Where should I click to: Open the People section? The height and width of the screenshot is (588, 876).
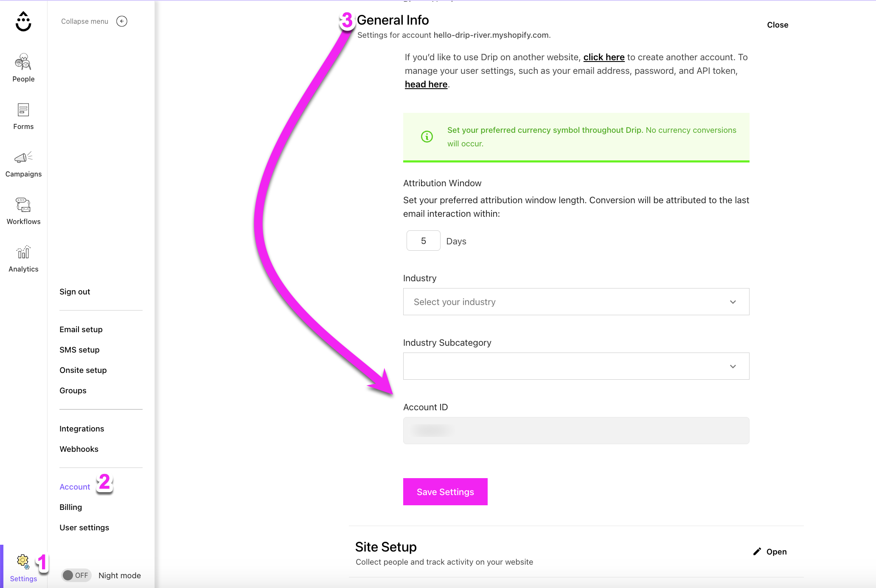click(x=23, y=68)
